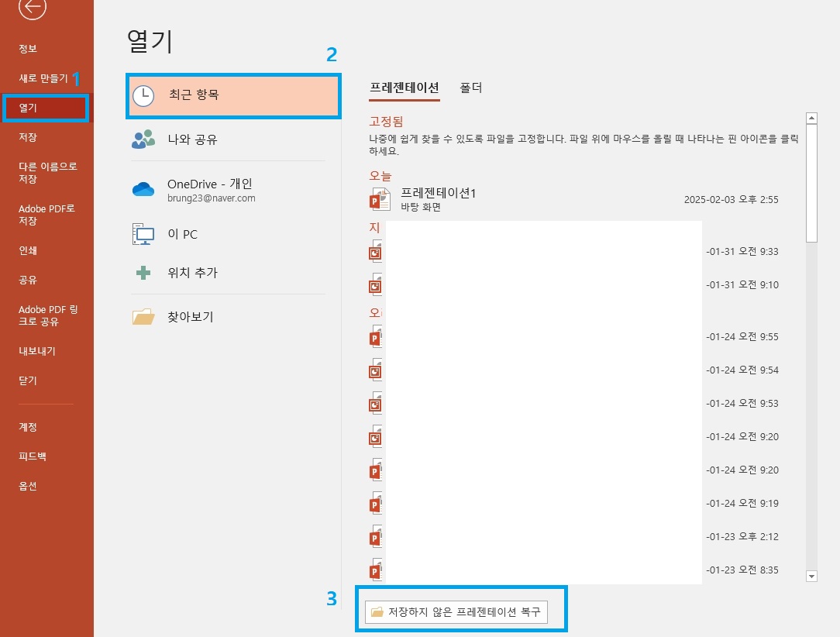The width and height of the screenshot is (840, 637).
Task: Click the back arrow at top left
Action: click(x=31, y=8)
